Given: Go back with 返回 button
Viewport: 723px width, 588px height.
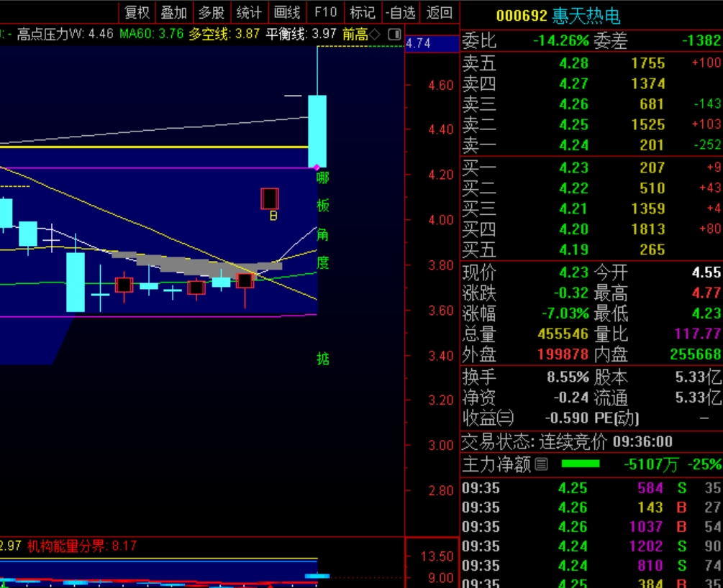Looking at the screenshot, I should (439, 12).
